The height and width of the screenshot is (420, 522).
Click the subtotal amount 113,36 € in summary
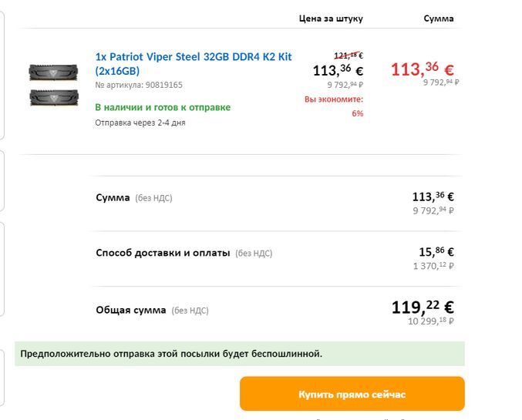[x=433, y=196]
